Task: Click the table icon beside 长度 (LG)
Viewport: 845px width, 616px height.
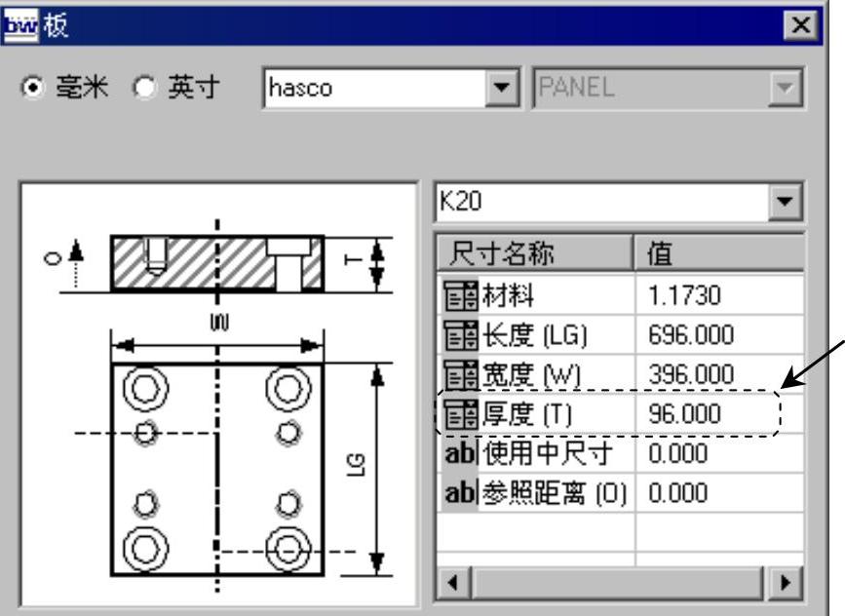Action: pos(460,335)
